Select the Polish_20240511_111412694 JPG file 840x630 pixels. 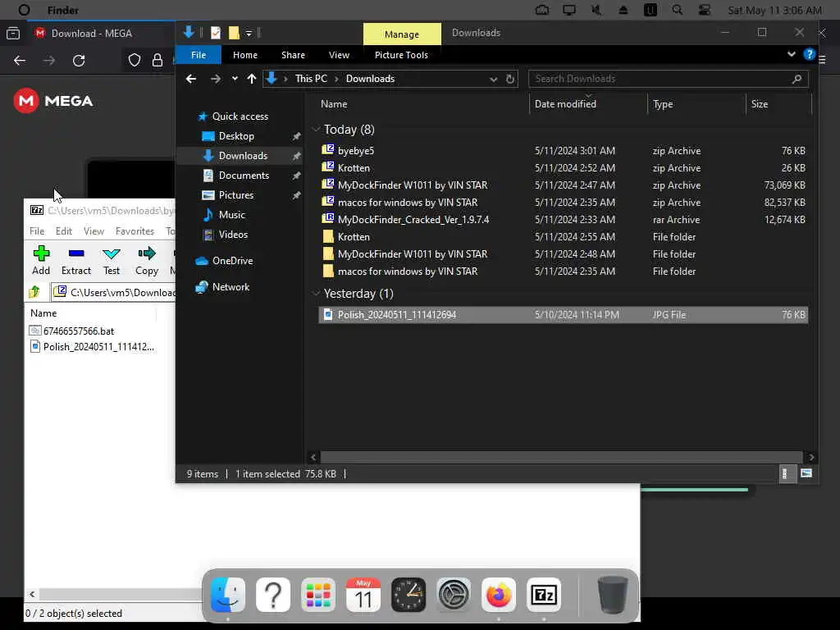click(x=563, y=315)
